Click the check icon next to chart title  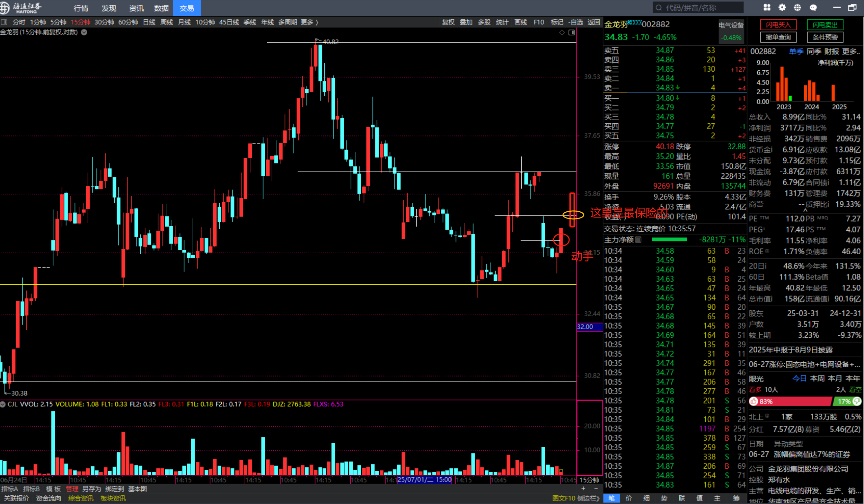click(x=84, y=32)
